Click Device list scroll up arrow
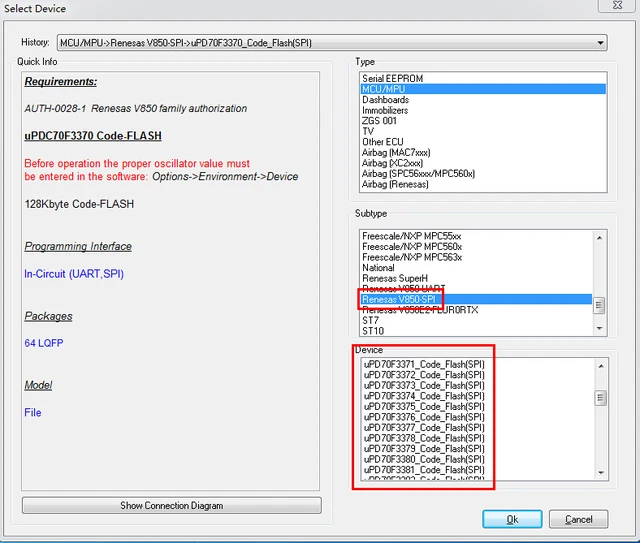The height and width of the screenshot is (543, 640). pyautogui.click(x=601, y=366)
